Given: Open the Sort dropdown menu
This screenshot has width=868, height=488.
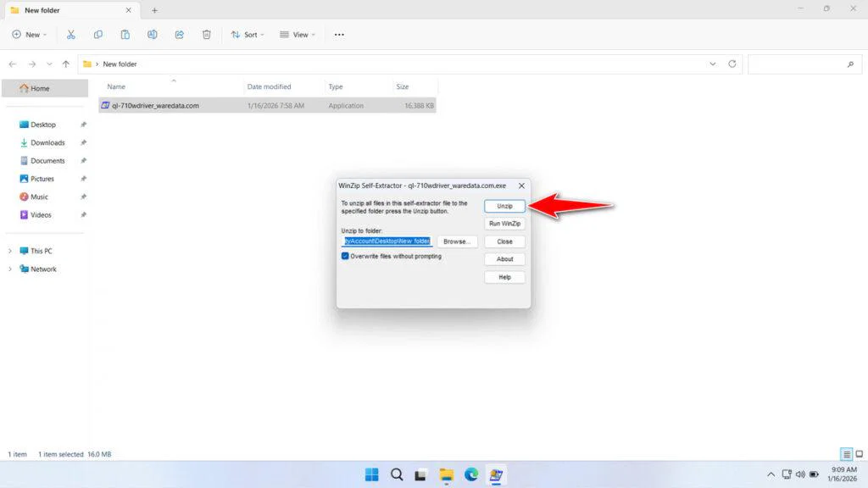Looking at the screenshot, I should [248, 35].
